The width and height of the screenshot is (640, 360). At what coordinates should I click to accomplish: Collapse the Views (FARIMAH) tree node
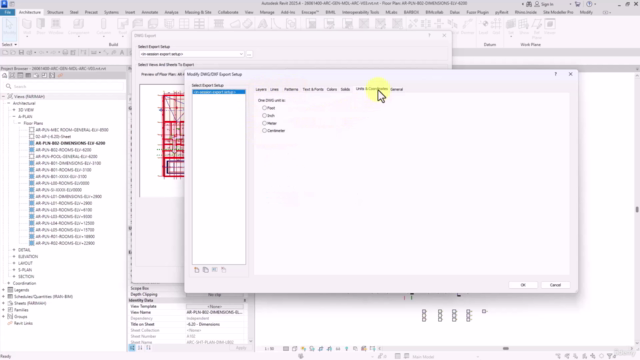[4, 97]
